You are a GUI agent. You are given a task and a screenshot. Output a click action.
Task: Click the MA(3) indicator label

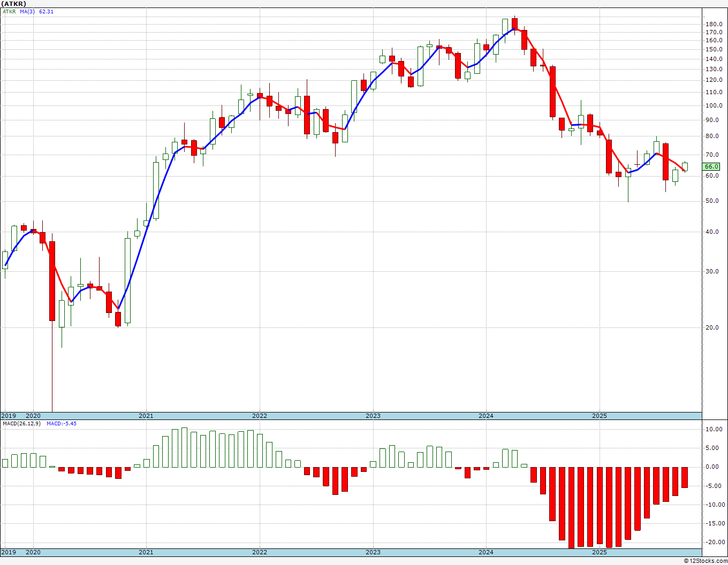(x=28, y=11)
